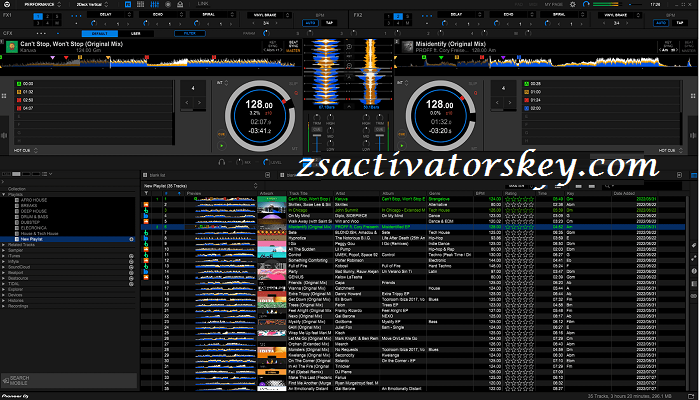The image size is (700, 400).
Task: Open deck 1 HOT CUE mode dropdown
Action: click(25, 150)
